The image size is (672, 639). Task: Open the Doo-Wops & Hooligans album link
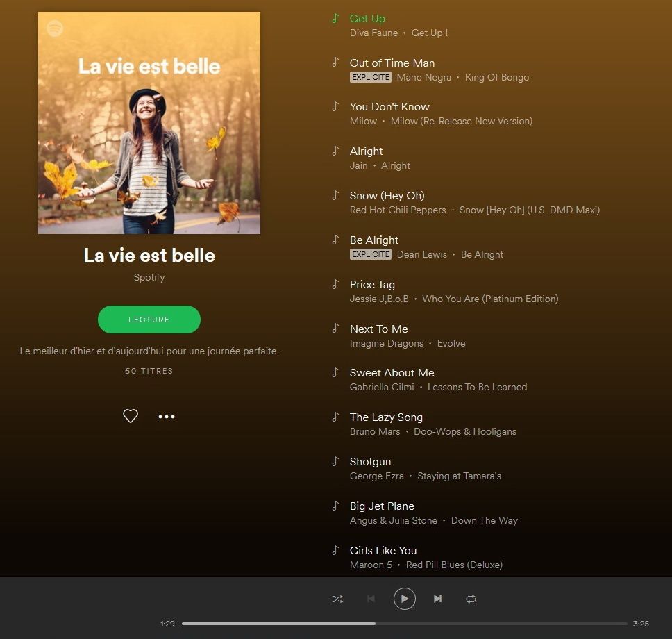[465, 431]
